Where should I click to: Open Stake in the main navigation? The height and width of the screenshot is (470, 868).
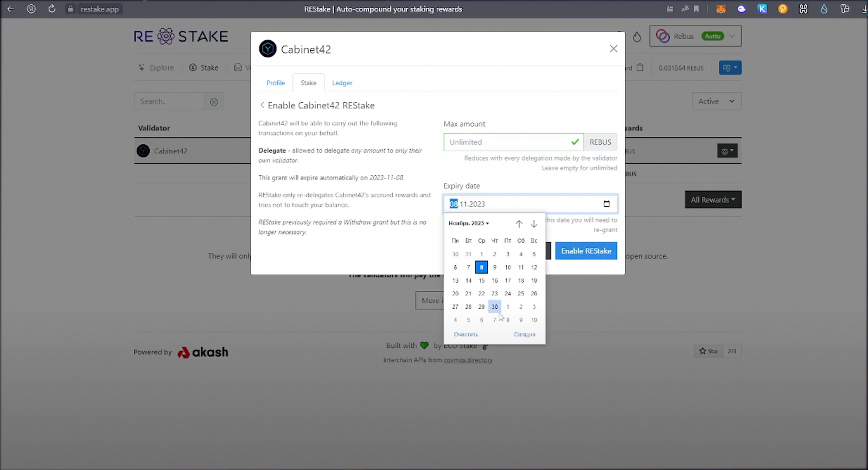[x=204, y=68]
